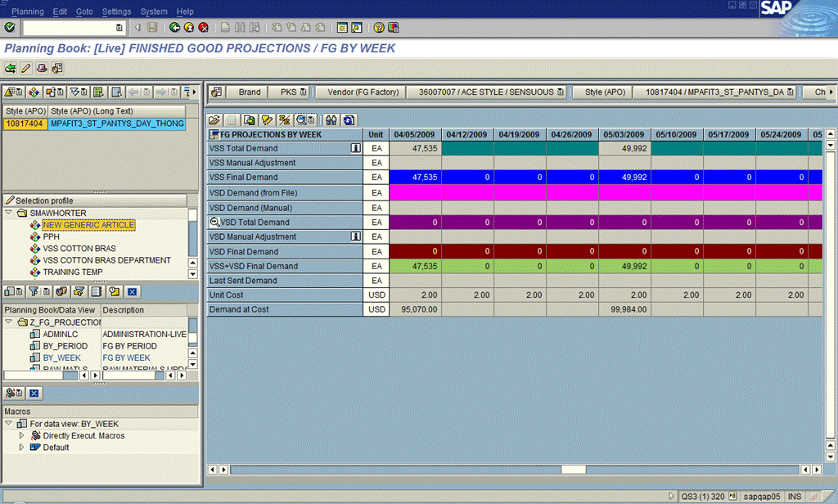Collapse the Z_FG_PROJECTION folder
The height and width of the screenshot is (504, 838).
pos(8,322)
